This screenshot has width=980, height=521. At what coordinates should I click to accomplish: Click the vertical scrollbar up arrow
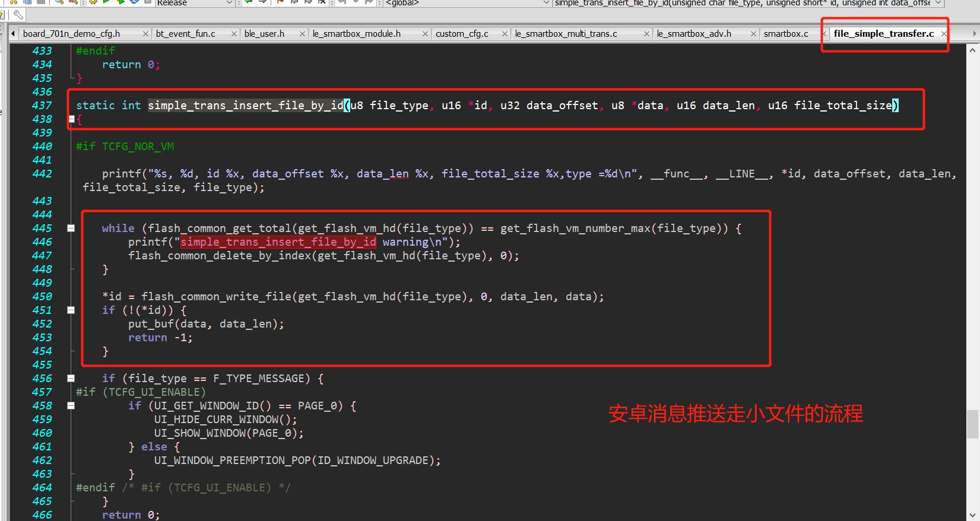point(972,50)
